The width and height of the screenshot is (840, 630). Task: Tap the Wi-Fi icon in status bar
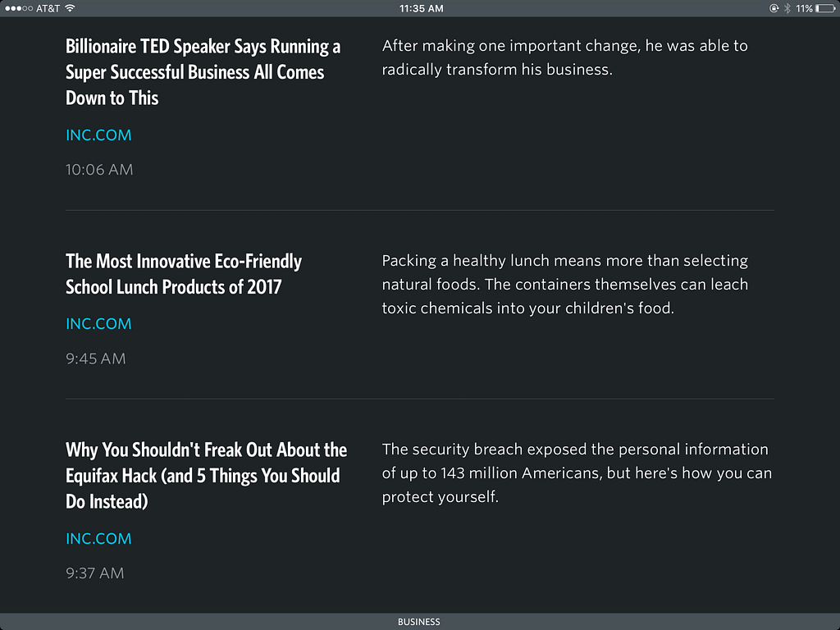click(x=71, y=8)
